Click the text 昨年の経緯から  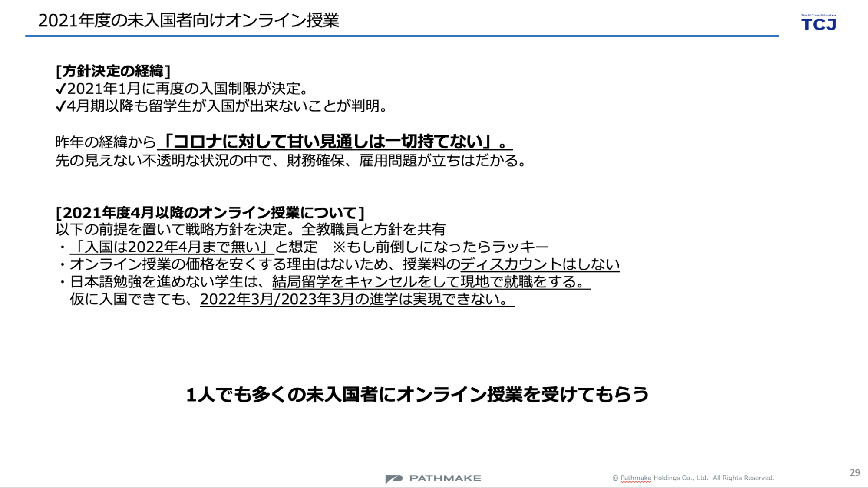[106, 142]
